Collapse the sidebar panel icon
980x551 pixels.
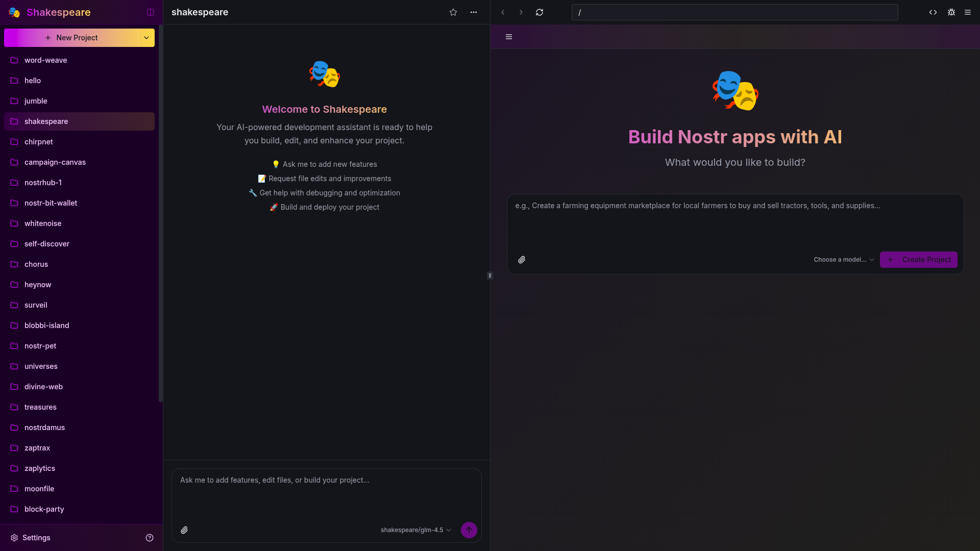tap(151, 12)
